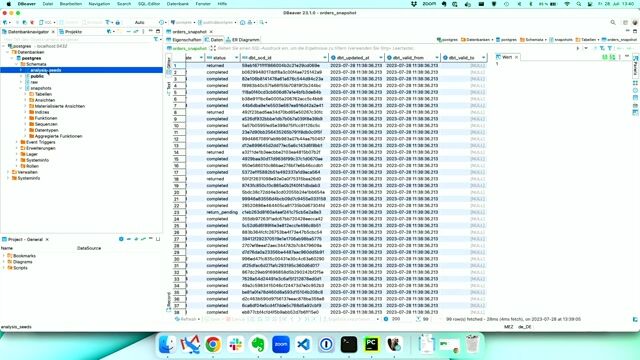Expand the Tabellen folder
640x360 pixels.
tap(26, 94)
